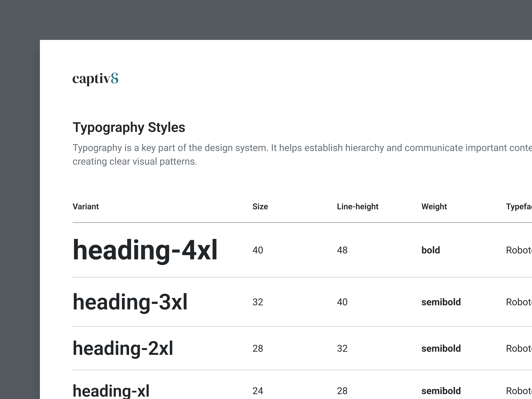Click the Typography Styles page title

click(x=129, y=128)
